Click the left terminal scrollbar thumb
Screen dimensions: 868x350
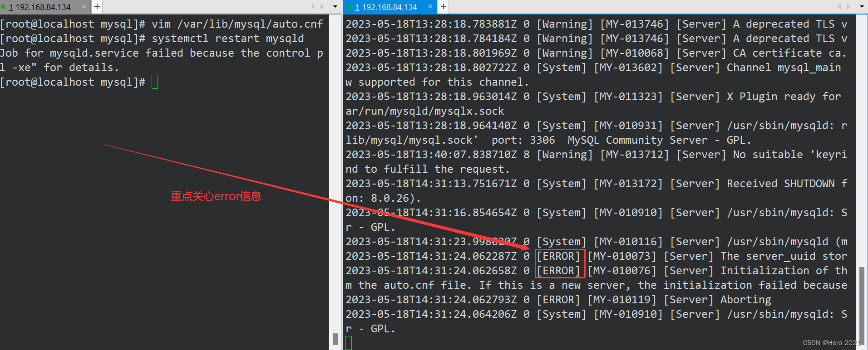point(335,339)
